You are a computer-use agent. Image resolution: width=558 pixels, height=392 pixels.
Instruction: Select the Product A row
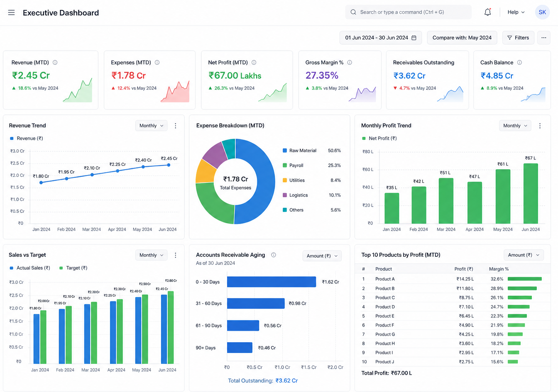point(453,279)
